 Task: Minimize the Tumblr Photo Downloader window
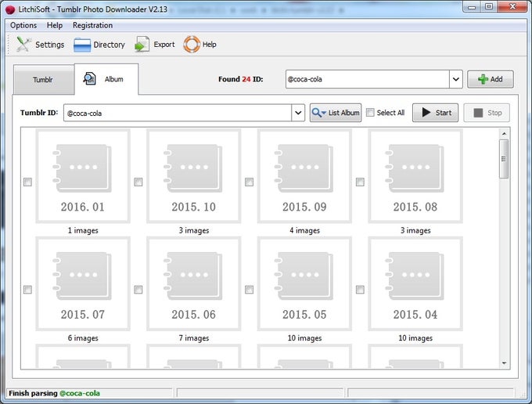click(472, 6)
